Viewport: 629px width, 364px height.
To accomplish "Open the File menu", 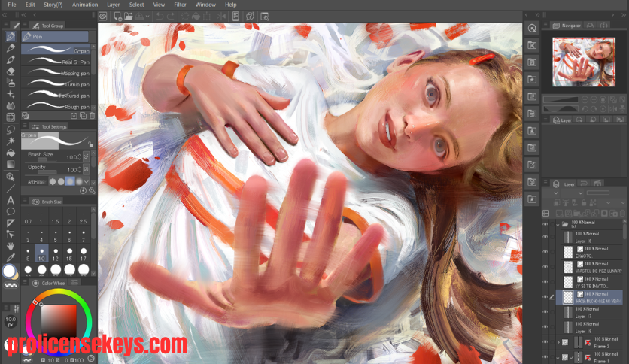I will click(x=12, y=5).
